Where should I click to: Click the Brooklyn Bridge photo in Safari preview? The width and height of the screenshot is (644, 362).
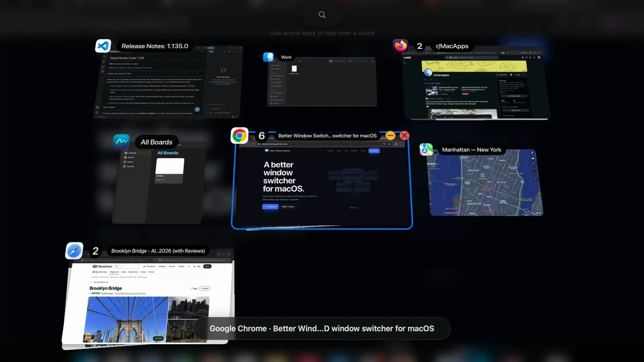click(127, 319)
